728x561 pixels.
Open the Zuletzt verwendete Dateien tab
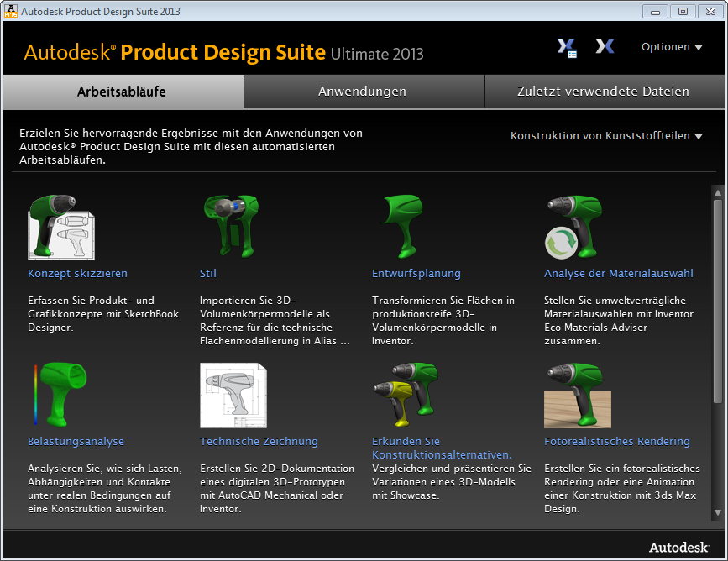coord(603,92)
